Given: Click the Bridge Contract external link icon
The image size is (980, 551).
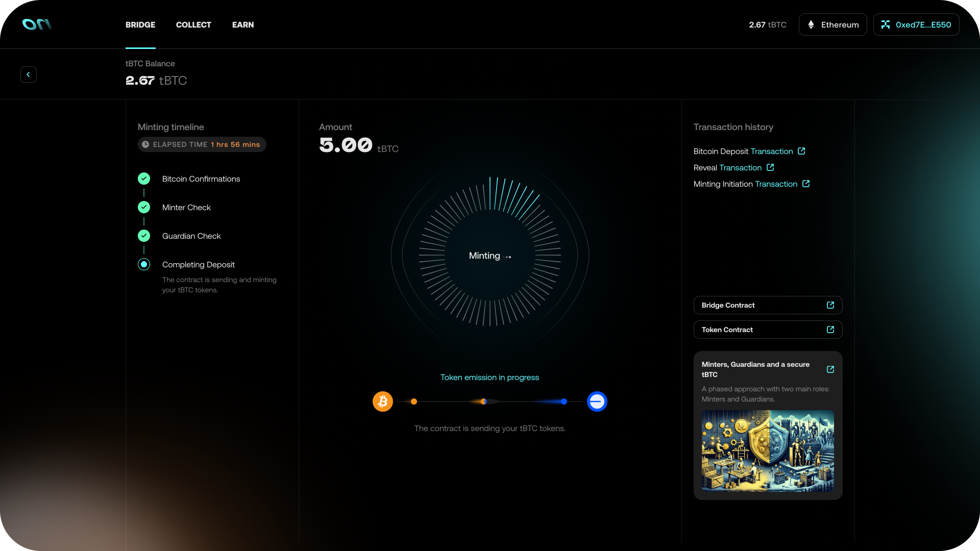Looking at the screenshot, I should [x=830, y=305].
